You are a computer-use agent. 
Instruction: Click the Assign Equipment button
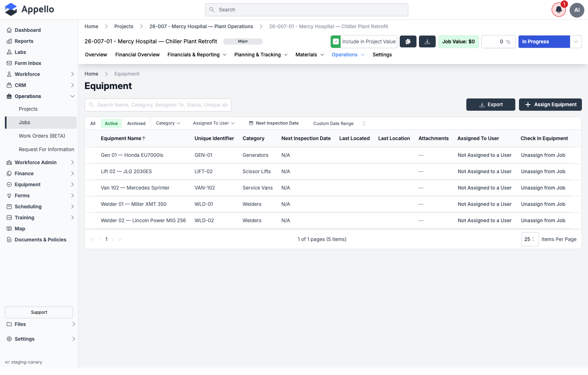(x=550, y=105)
